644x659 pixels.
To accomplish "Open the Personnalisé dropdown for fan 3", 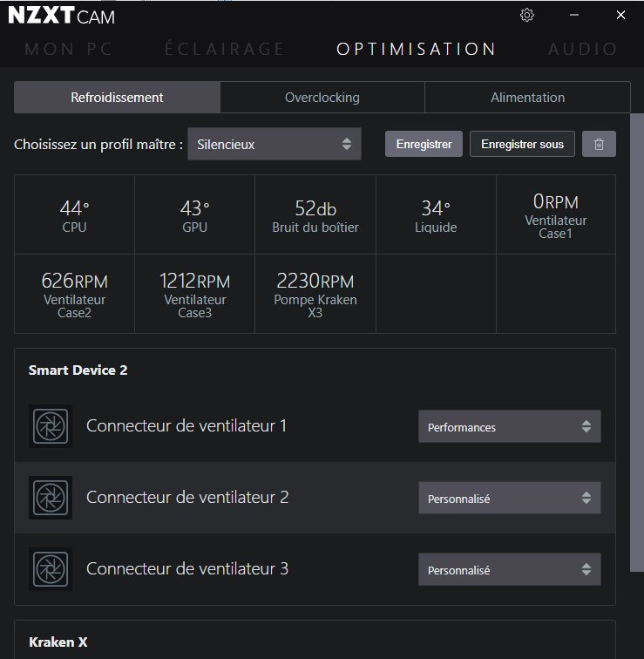I will coord(509,570).
